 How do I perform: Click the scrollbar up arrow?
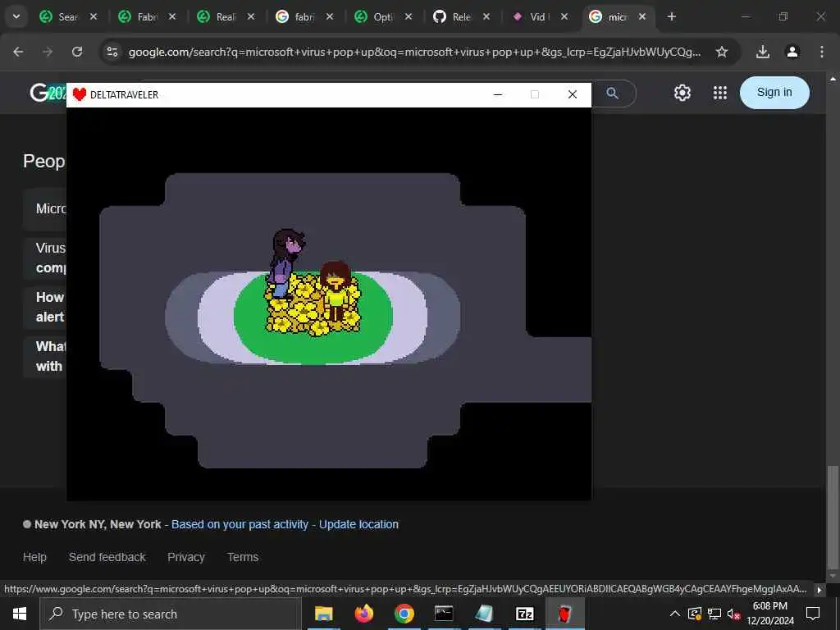(833, 79)
